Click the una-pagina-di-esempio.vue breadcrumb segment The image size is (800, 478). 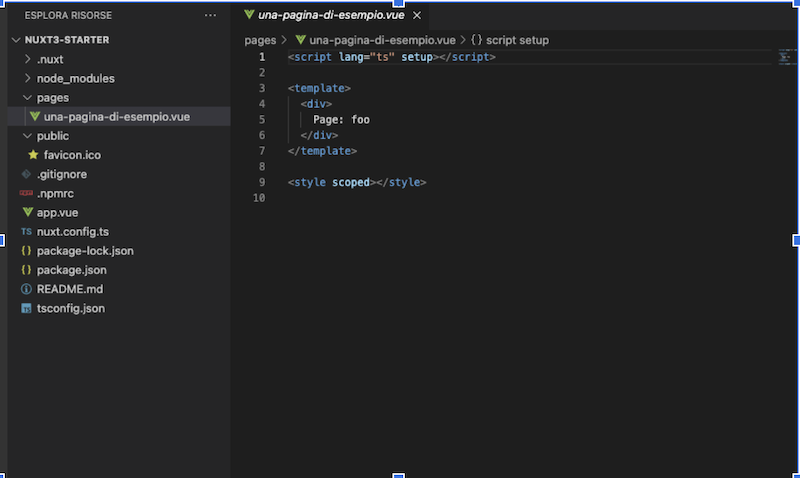coord(382,40)
